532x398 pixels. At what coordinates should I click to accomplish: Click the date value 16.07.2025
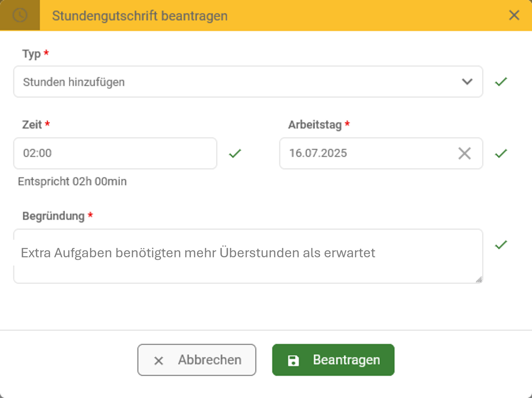tap(318, 153)
